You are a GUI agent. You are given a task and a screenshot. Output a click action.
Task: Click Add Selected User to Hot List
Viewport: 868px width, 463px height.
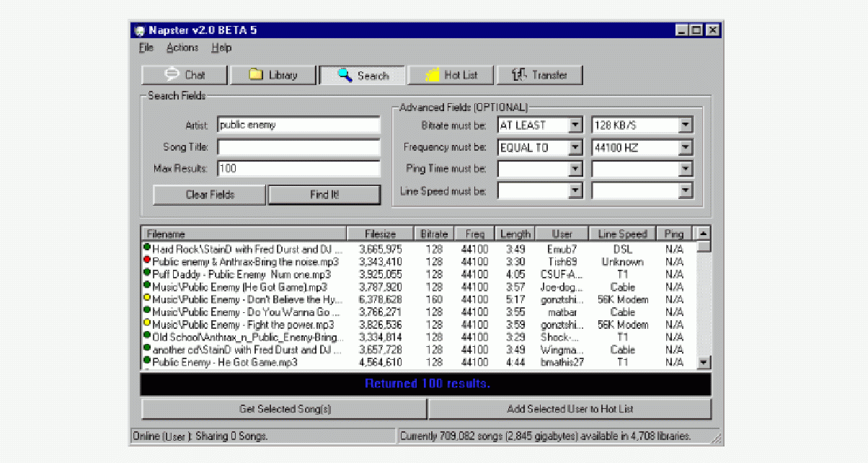[x=570, y=409]
